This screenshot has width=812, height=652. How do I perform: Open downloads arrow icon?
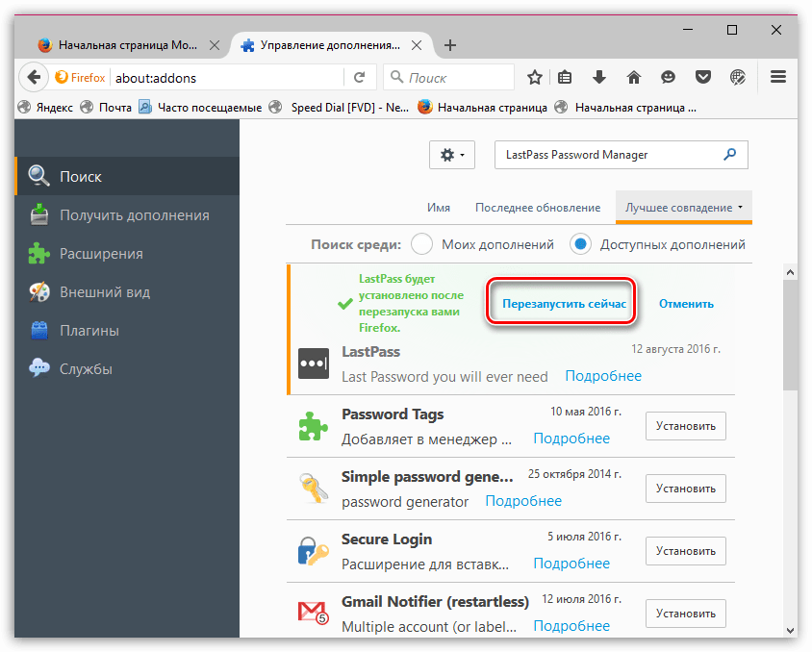[599, 78]
